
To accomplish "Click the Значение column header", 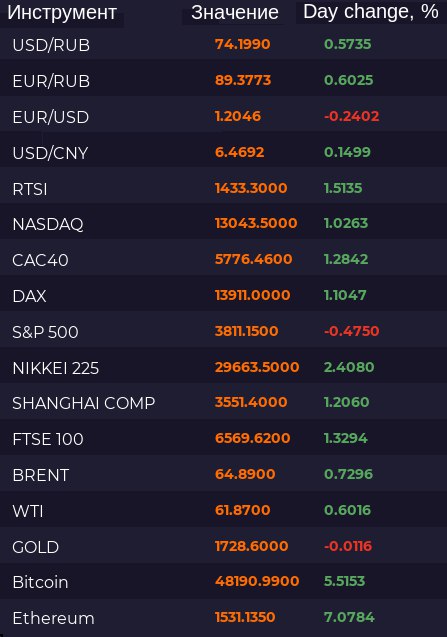I will pos(234,13).
